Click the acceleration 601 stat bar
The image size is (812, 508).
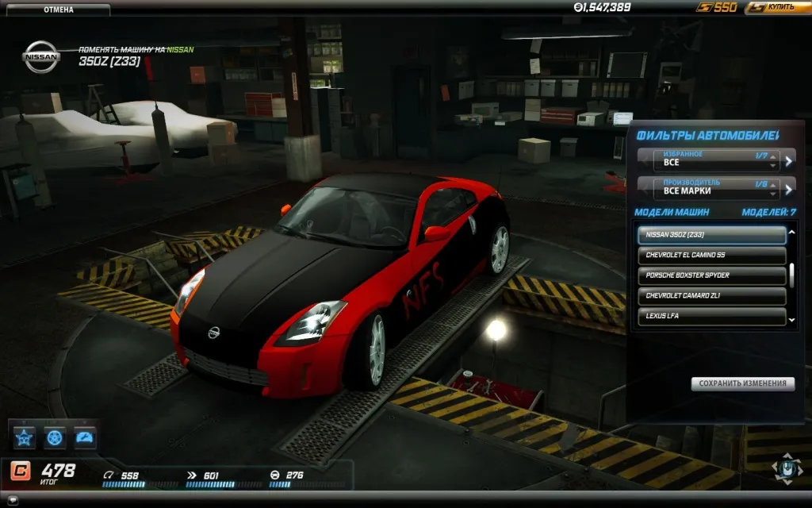pyautogui.click(x=224, y=485)
